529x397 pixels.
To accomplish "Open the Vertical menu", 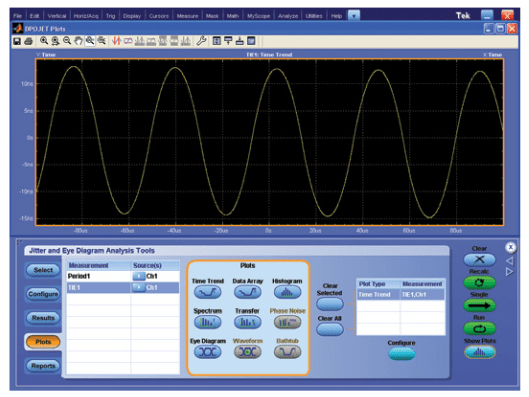I will coord(57,16).
